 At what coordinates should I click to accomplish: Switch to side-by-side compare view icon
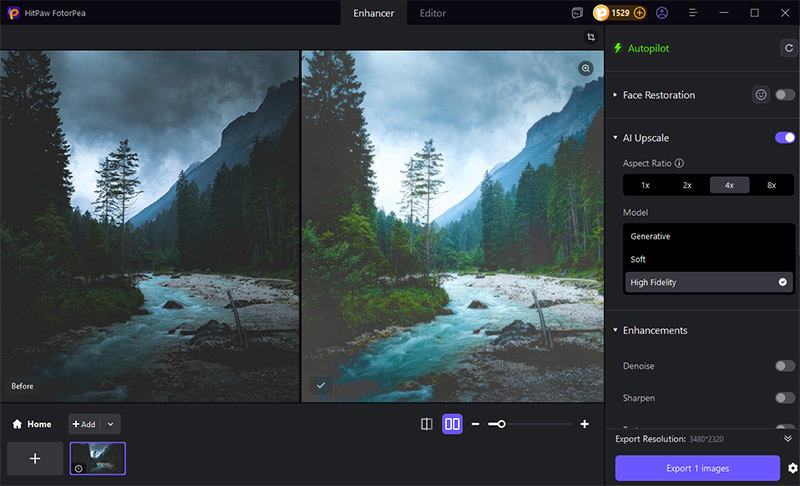(x=452, y=424)
